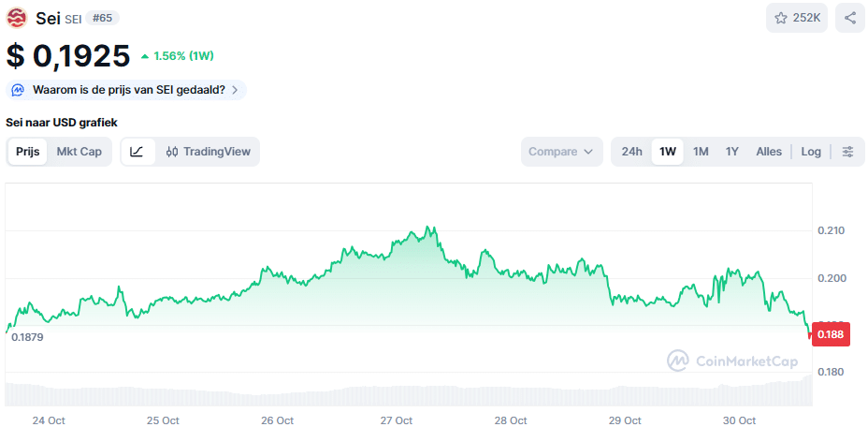Click the 27 Oct date label
Viewport: 868px width, 427px height.
point(397,420)
